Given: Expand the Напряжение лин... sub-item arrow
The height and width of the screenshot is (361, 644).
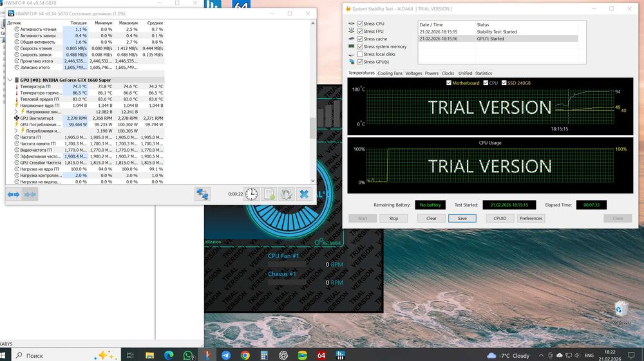Looking at the screenshot, I should click(17, 111).
